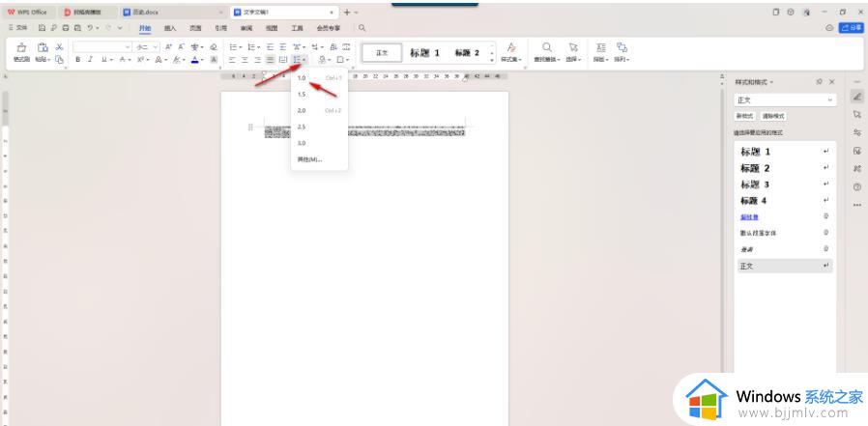Increase font size with A+ icon

(x=169, y=47)
